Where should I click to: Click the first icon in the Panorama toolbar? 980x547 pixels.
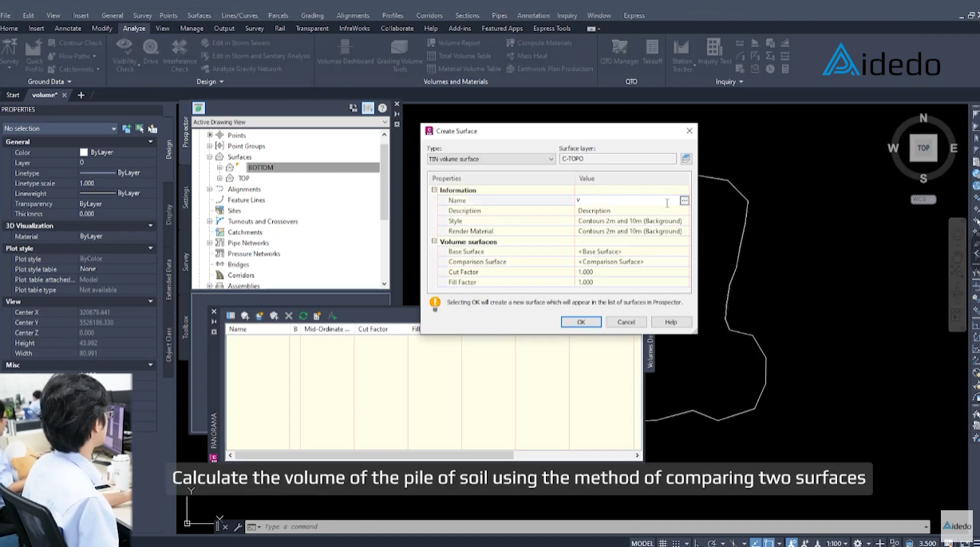[x=231, y=316]
